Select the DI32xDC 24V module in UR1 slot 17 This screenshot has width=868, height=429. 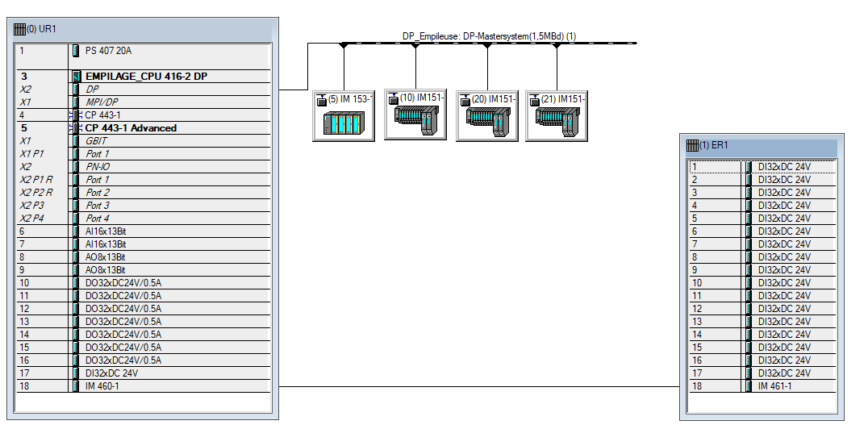click(111, 373)
